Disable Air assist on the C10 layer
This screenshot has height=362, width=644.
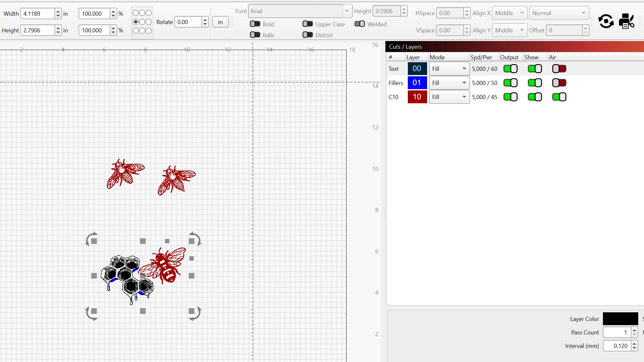click(559, 97)
